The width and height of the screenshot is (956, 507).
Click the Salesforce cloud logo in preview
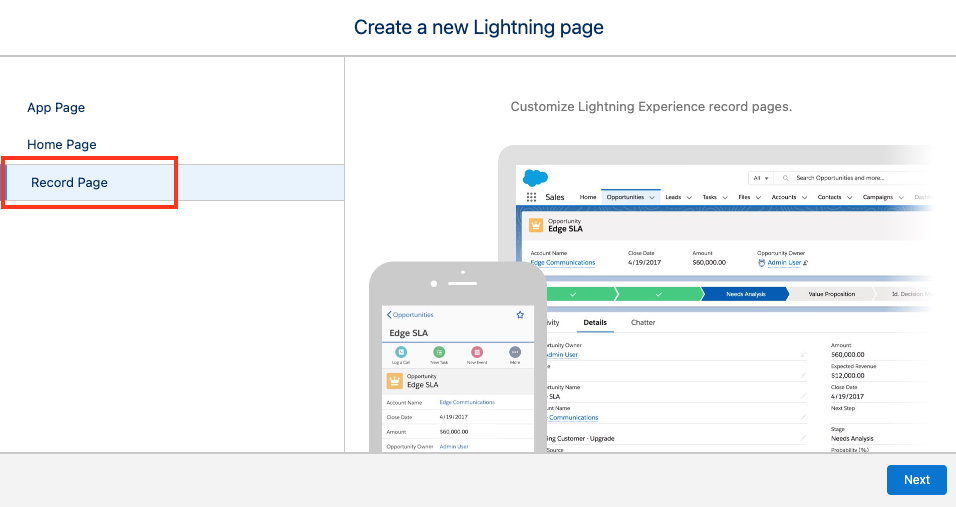535,177
